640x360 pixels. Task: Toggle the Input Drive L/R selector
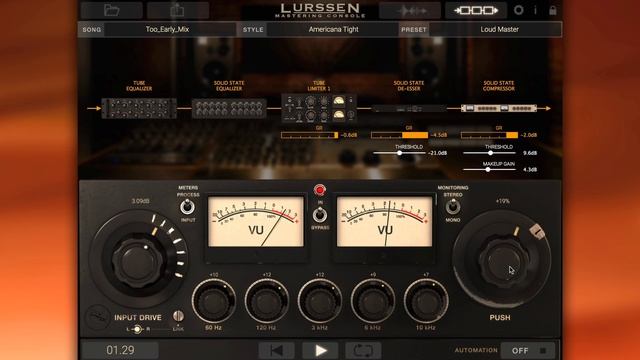(x=137, y=329)
